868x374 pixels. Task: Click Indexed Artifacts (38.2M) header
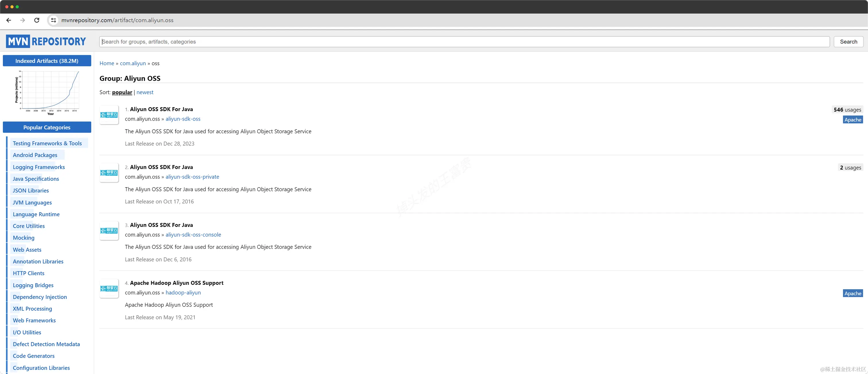47,61
